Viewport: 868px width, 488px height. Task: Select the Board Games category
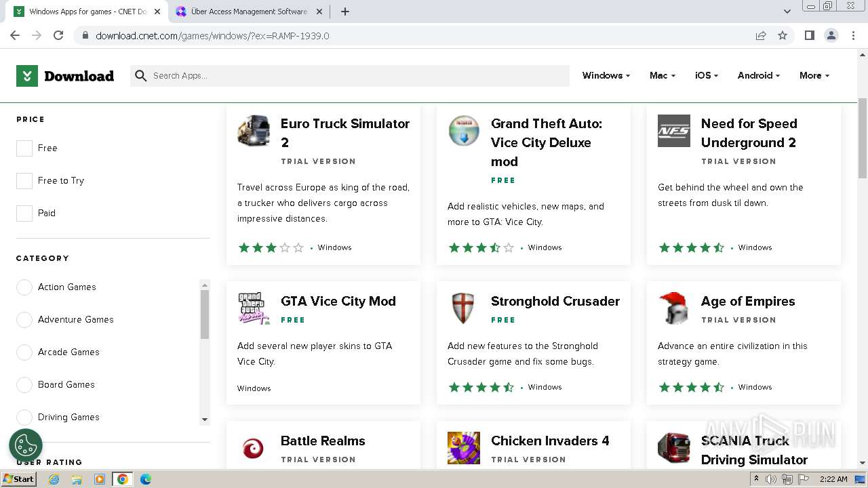coord(24,385)
